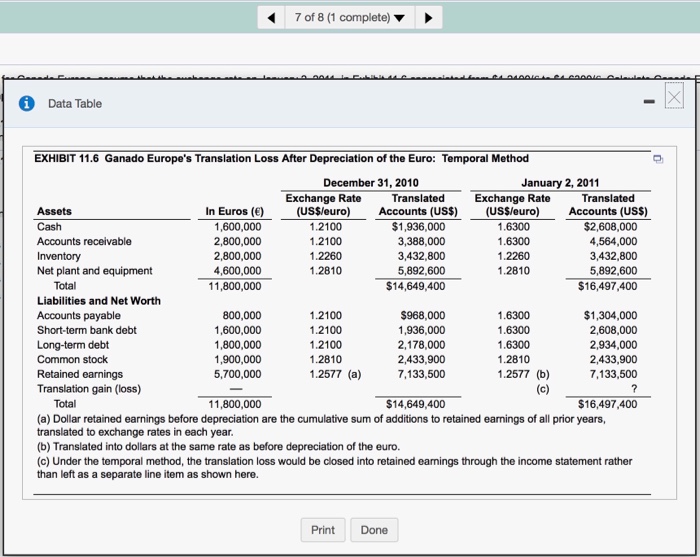Go to the next question arrow

429,17
